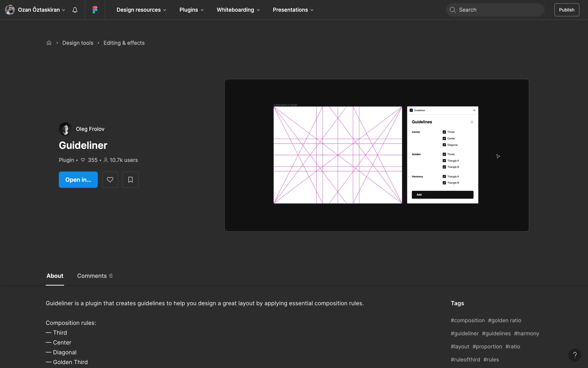This screenshot has height=368, width=588.
Task: Click the #guidelines tag
Action: [496, 333]
